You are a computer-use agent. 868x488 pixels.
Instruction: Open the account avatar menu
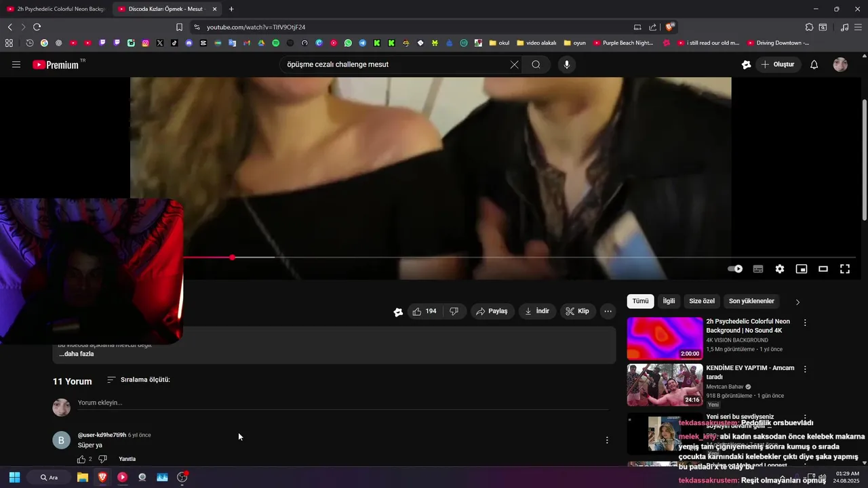point(840,64)
